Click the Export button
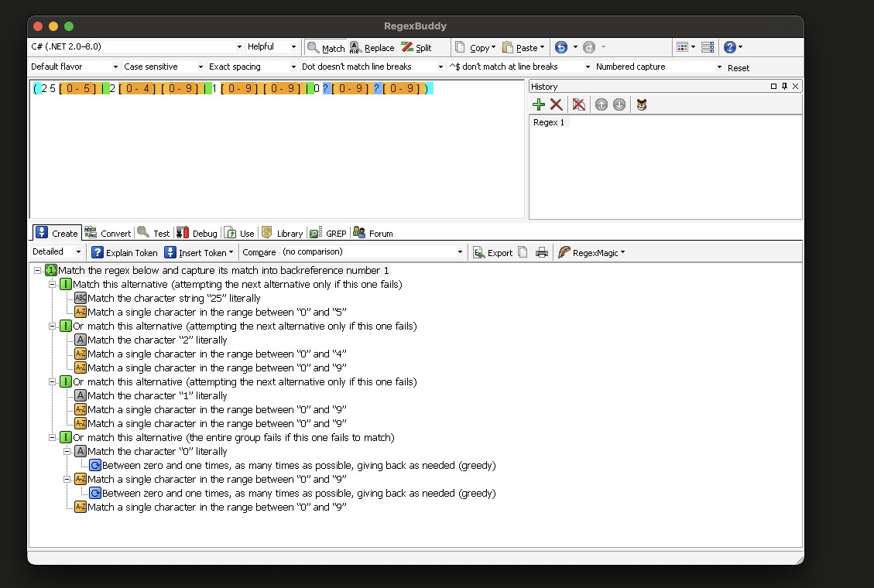874x588 pixels. (x=492, y=251)
